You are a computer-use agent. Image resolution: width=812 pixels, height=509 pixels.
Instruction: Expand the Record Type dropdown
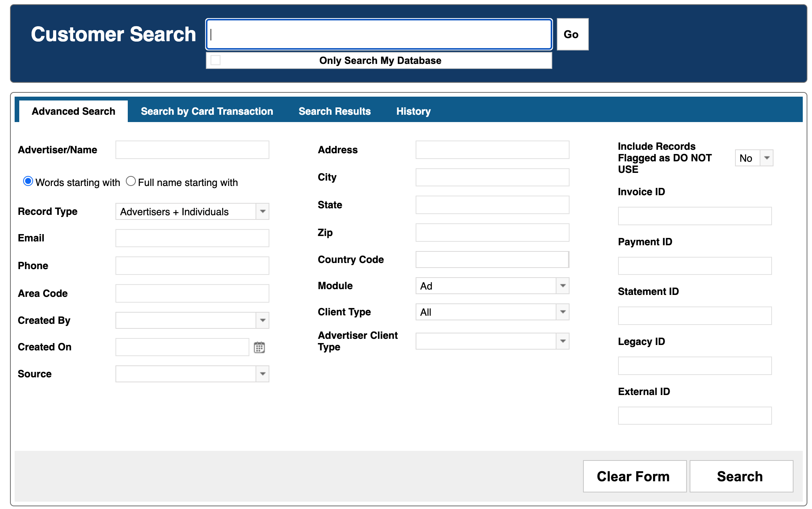click(x=262, y=211)
